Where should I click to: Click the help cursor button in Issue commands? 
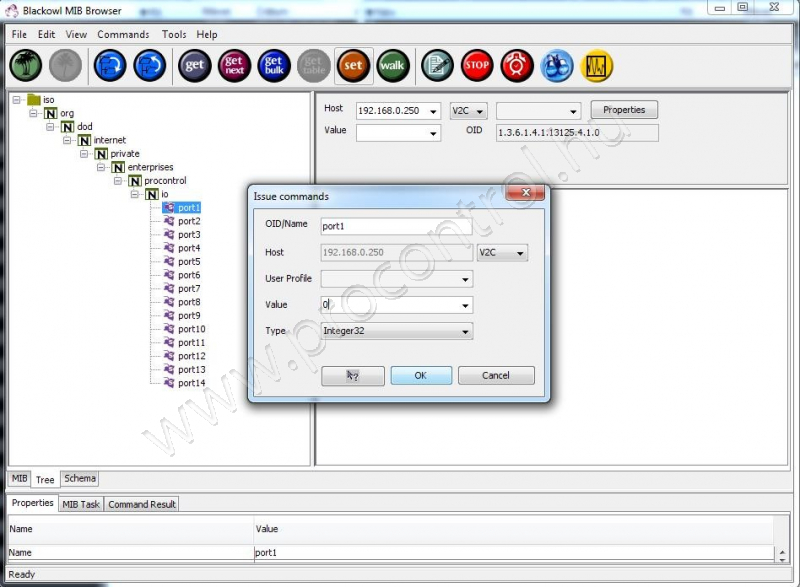coord(353,376)
